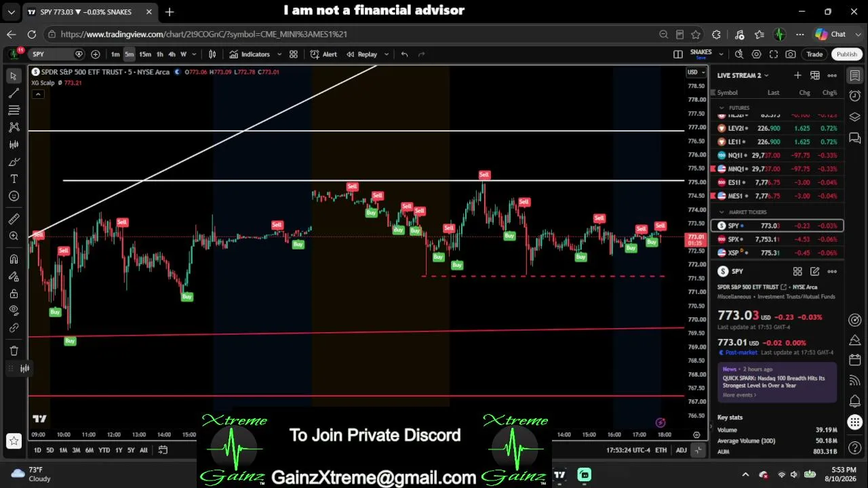The height and width of the screenshot is (488, 868).
Task: Lock all drawing tools
Action: (14, 293)
